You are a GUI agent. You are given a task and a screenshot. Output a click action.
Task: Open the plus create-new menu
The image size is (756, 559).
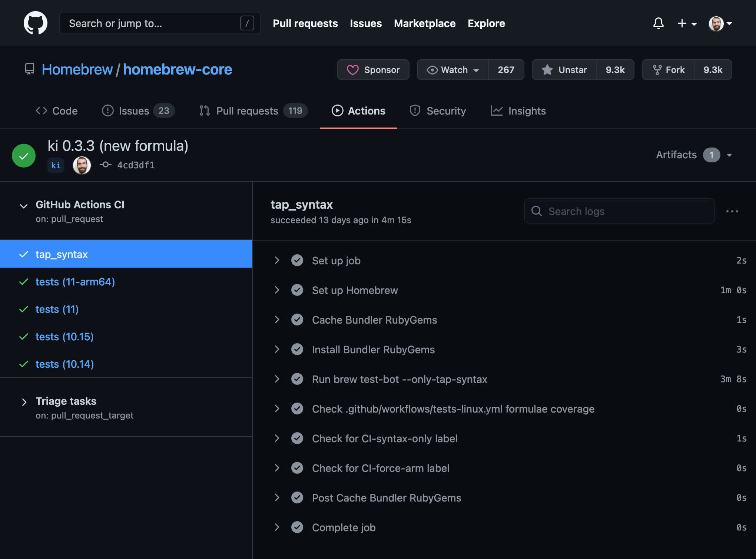point(687,23)
